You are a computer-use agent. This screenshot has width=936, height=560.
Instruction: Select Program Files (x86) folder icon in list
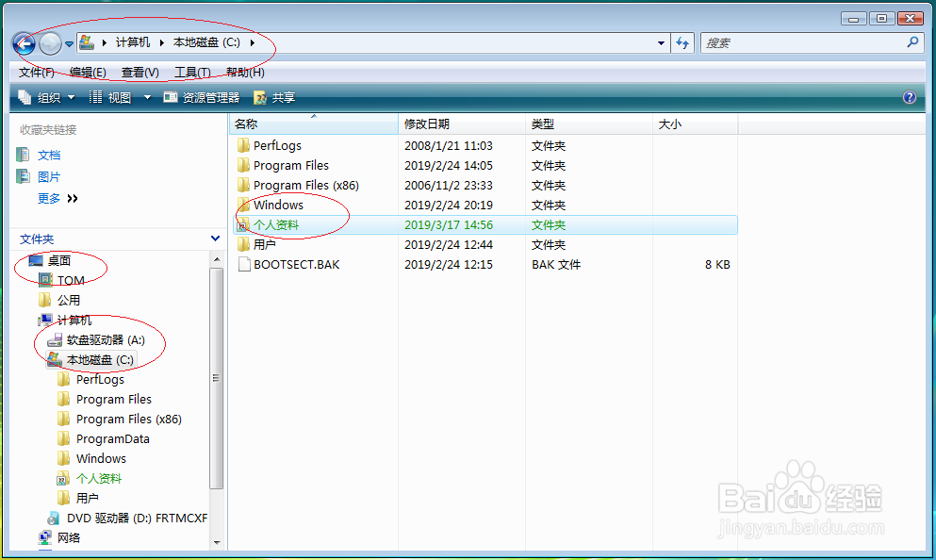pos(243,185)
